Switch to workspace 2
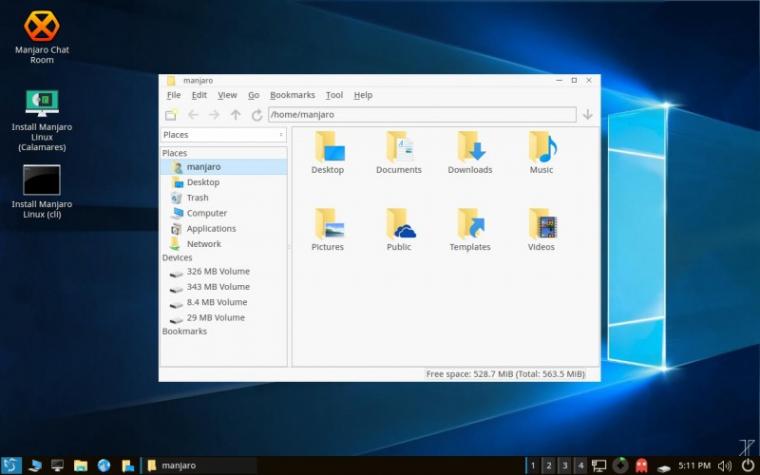The height and width of the screenshot is (475, 760). click(549, 466)
